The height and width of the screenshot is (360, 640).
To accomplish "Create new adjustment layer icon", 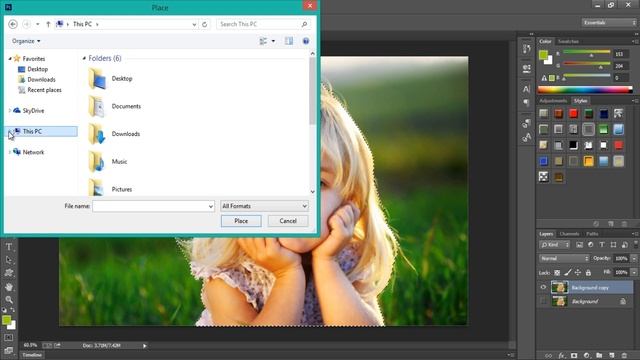I will pos(587,356).
